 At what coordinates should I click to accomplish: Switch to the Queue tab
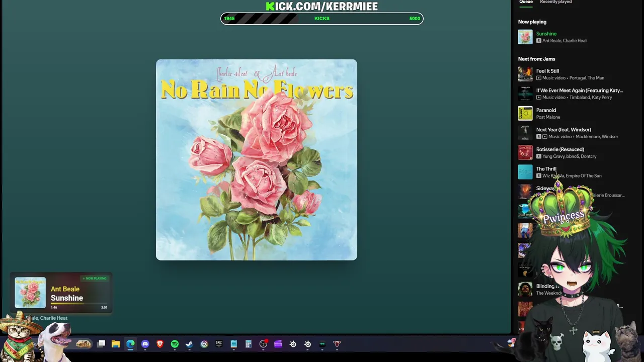526,2
